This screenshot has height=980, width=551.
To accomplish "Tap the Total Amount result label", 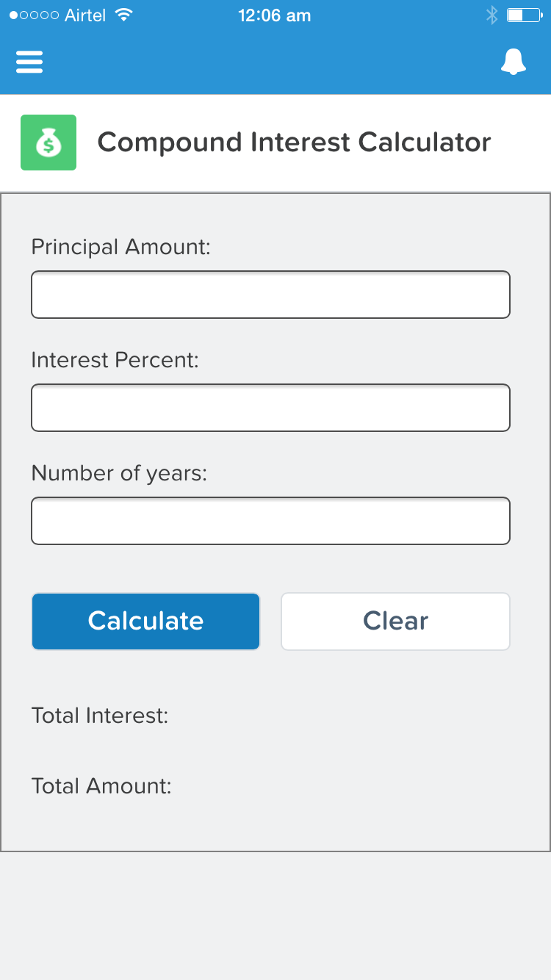I will 101,786.
